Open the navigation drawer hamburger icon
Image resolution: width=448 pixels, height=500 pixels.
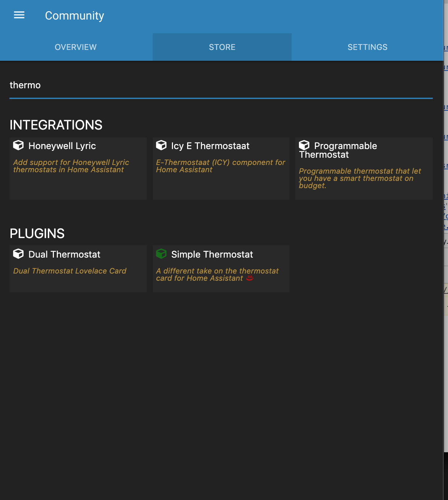click(19, 15)
